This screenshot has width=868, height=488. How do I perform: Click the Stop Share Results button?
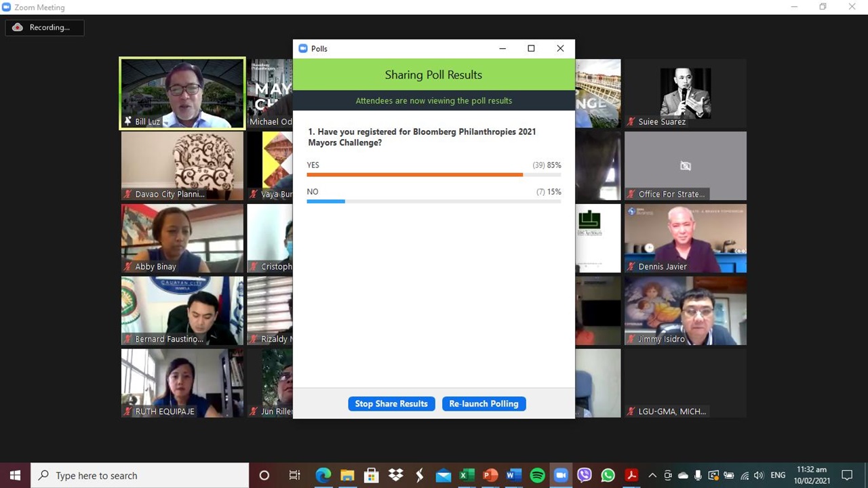(391, 404)
